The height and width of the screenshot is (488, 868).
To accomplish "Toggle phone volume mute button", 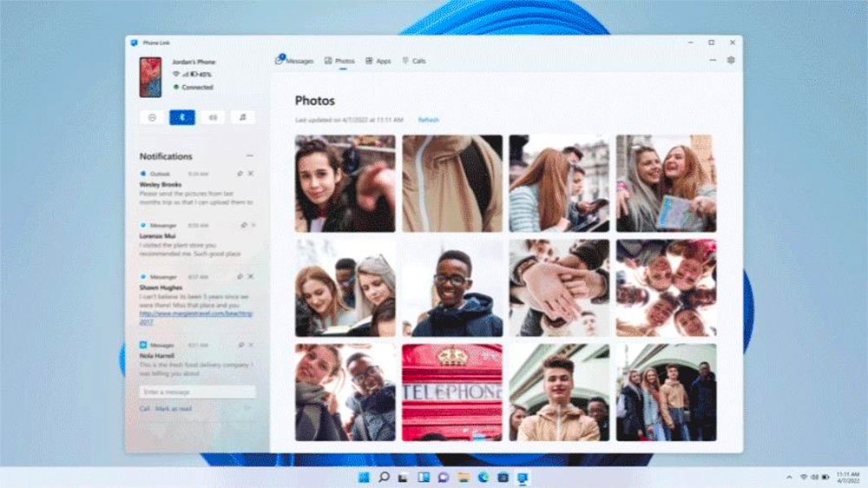I will click(213, 117).
